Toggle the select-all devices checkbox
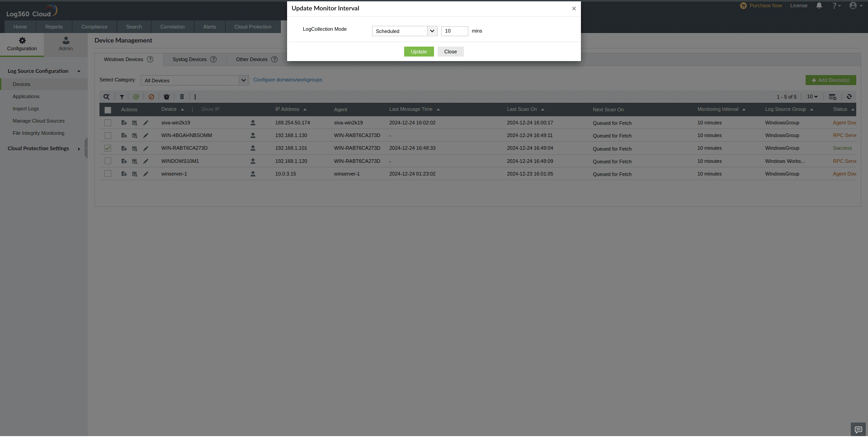This screenshot has height=437, width=868. pyautogui.click(x=108, y=110)
